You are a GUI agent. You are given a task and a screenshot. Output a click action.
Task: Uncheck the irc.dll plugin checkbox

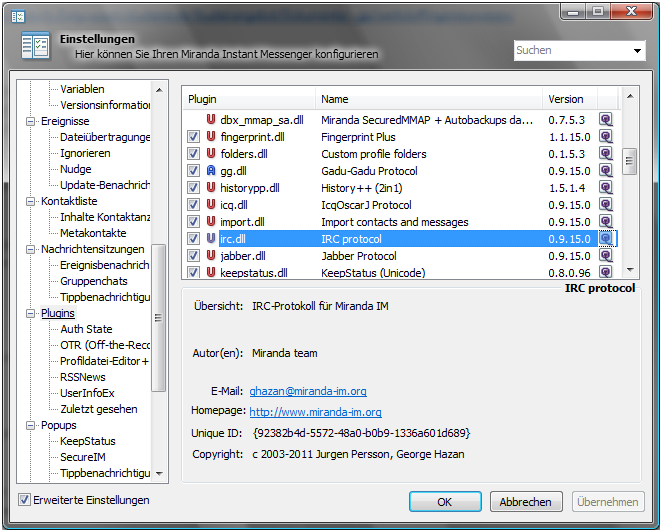[x=193, y=239]
